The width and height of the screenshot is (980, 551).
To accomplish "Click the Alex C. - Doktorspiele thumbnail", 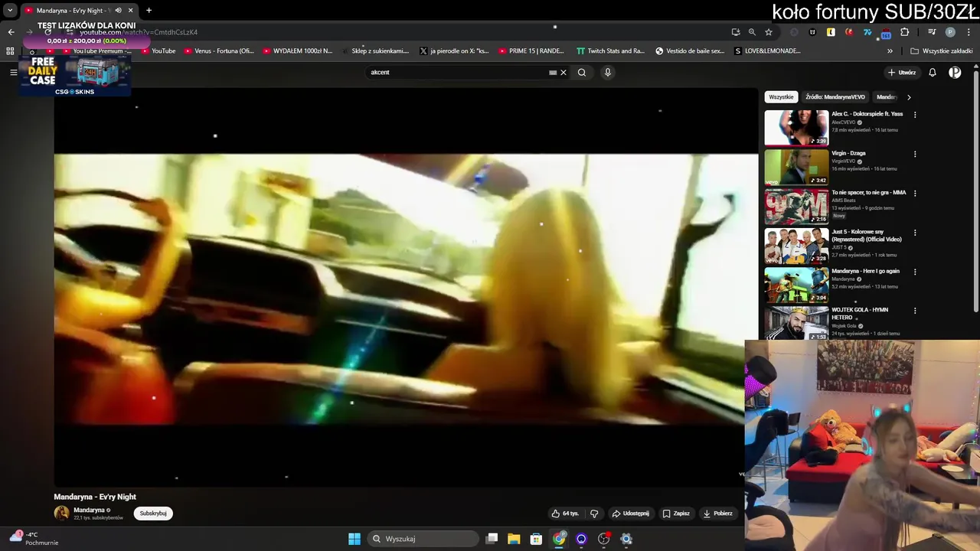I will pos(796,128).
